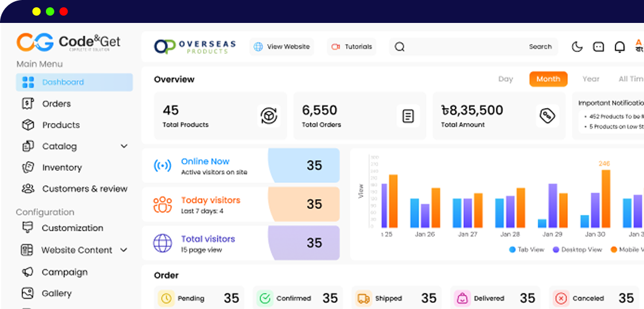Expand the Catalog chevron
This screenshot has height=309, width=644.
[124, 146]
